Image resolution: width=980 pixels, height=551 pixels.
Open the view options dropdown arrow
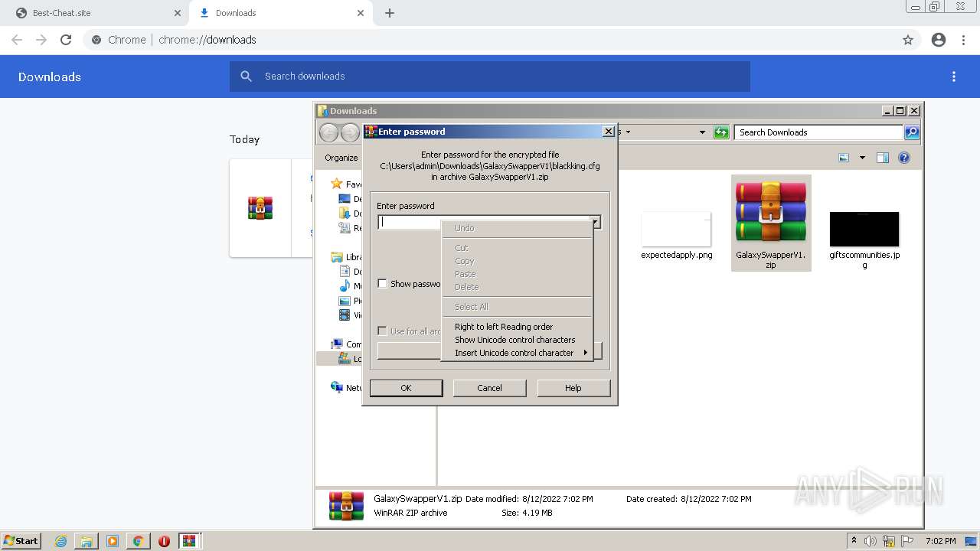click(x=862, y=158)
